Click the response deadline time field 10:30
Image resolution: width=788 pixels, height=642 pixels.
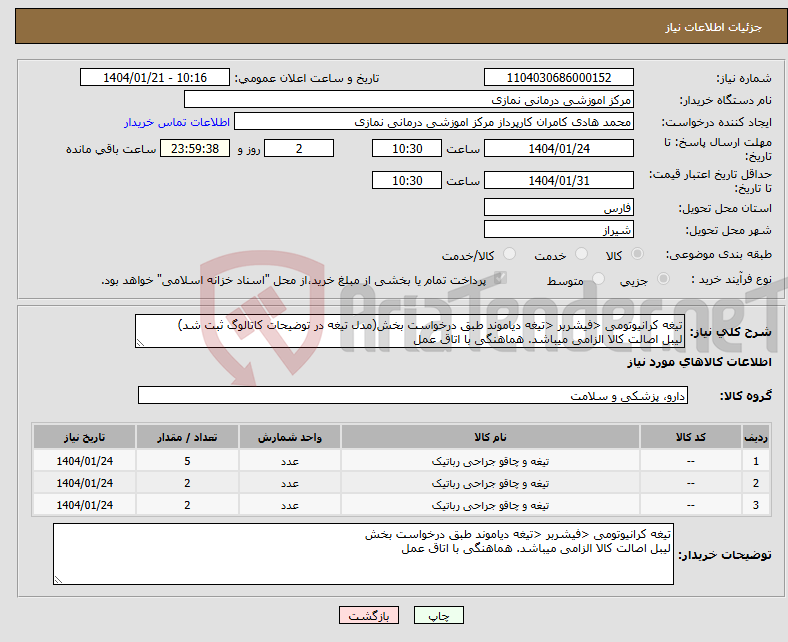407,148
